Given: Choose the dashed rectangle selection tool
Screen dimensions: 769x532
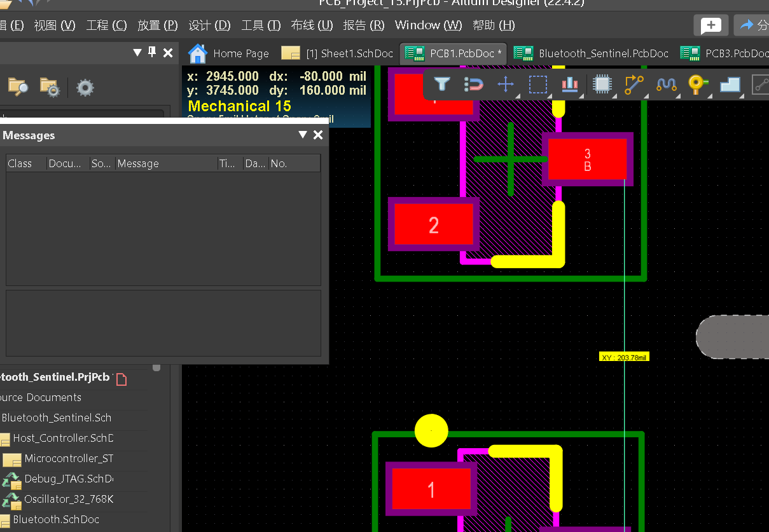Looking at the screenshot, I should click(x=538, y=84).
